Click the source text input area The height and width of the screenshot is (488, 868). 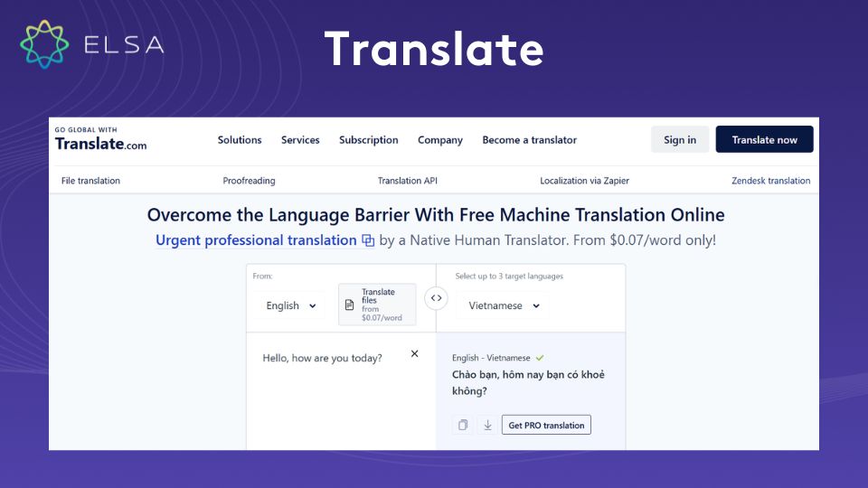tap(341, 391)
